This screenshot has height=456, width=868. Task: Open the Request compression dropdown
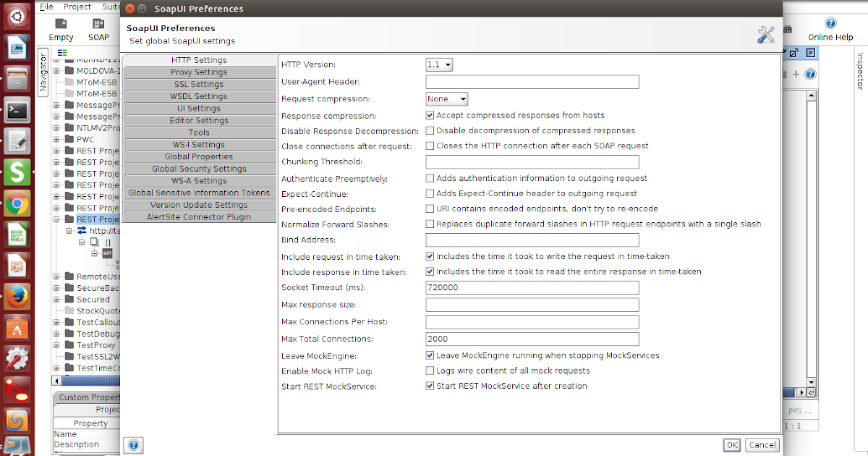[x=447, y=99]
